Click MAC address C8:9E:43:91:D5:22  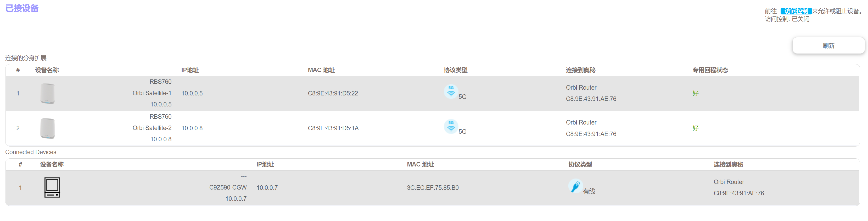click(x=333, y=94)
